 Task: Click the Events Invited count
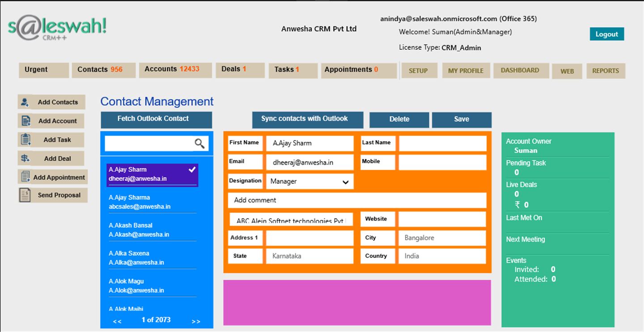pos(553,269)
